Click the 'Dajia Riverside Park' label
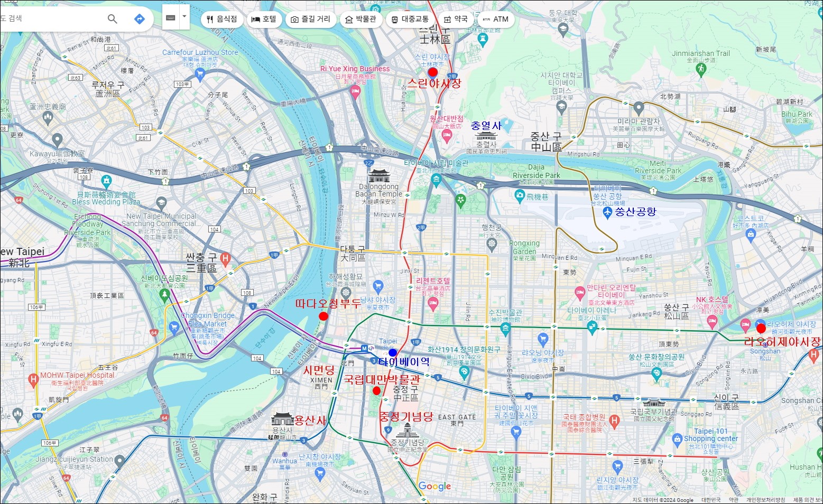 [536, 171]
